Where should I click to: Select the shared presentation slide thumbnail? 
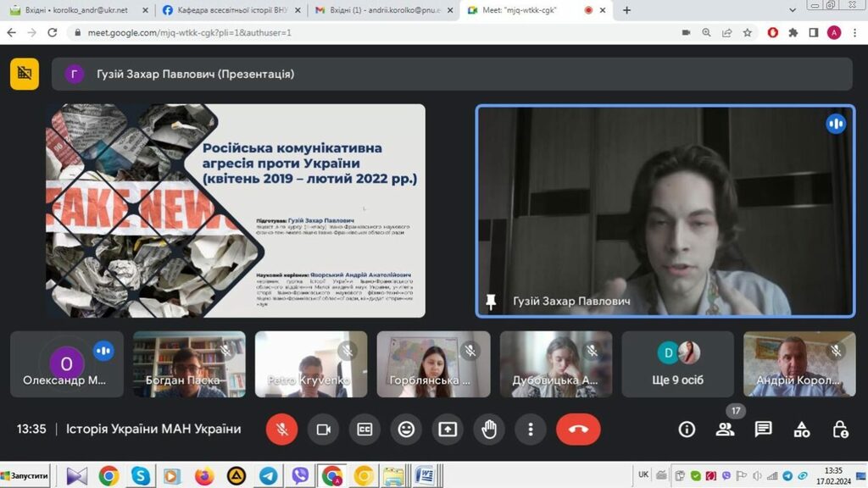[x=236, y=211]
